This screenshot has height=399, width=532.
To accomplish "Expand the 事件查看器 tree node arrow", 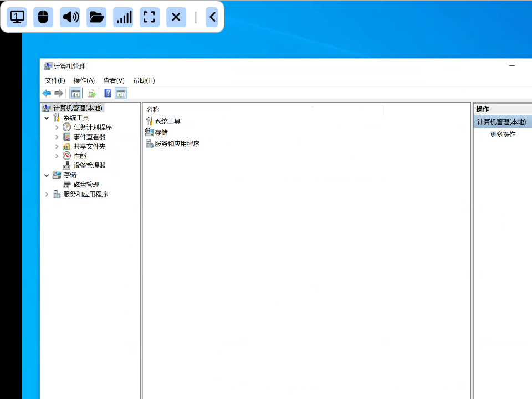I will [x=57, y=137].
